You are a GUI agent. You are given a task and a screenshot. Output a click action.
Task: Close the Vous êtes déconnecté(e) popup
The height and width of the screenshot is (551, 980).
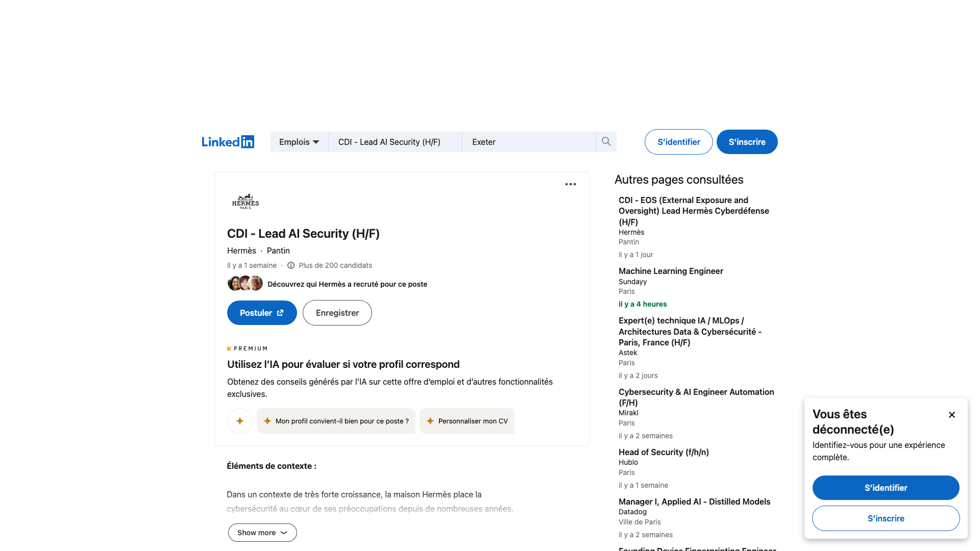click(952, 415)
